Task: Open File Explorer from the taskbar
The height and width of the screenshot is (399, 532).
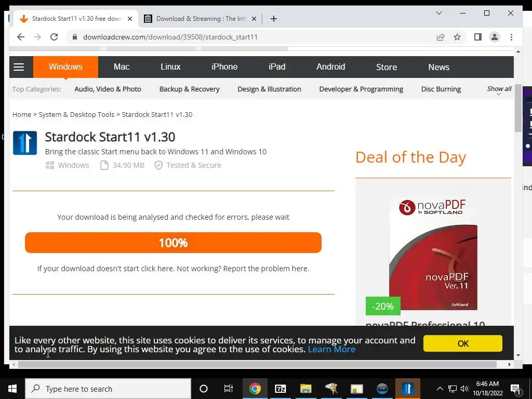Action: click(x=305, y=389)
